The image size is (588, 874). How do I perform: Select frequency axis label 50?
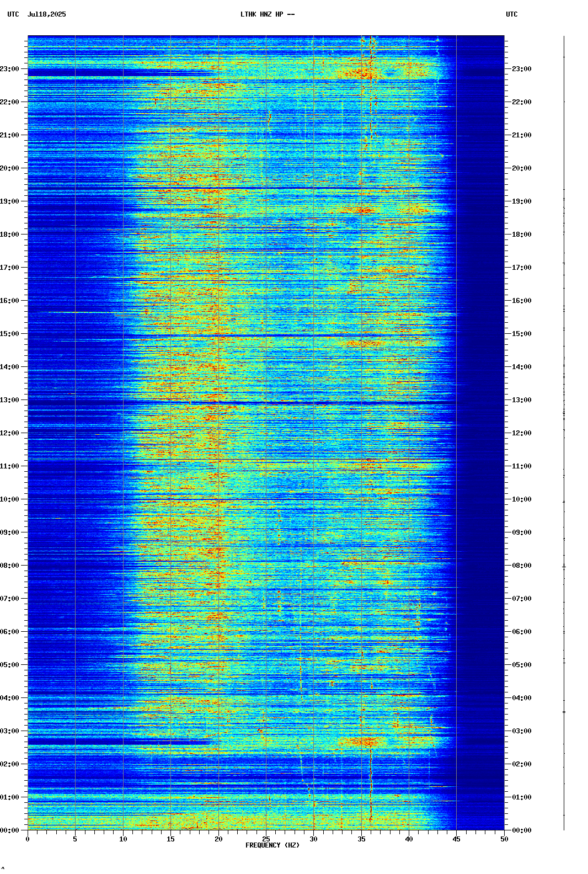tap(504, 839)
